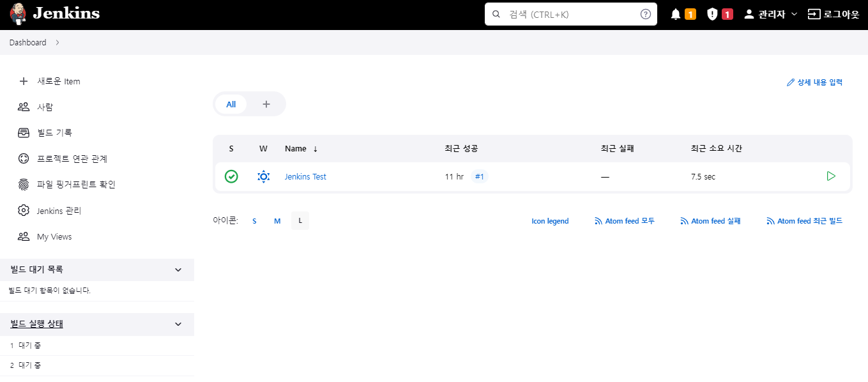The width and height of the screenshot is (868, 382).
Task: Set icon size to L
Action: (x=300, y=221)
